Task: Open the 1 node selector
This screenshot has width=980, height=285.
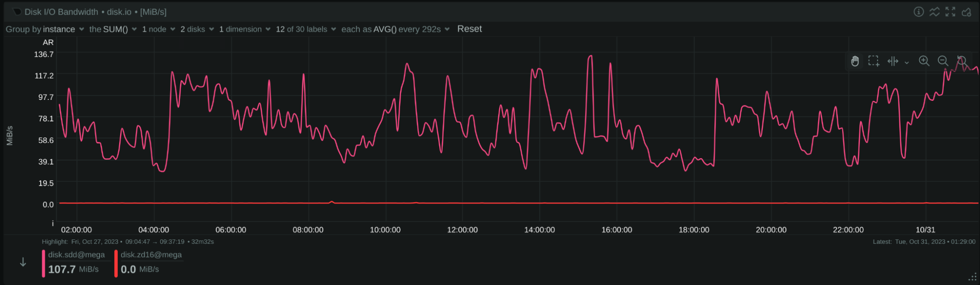Action: coord(158,29)
